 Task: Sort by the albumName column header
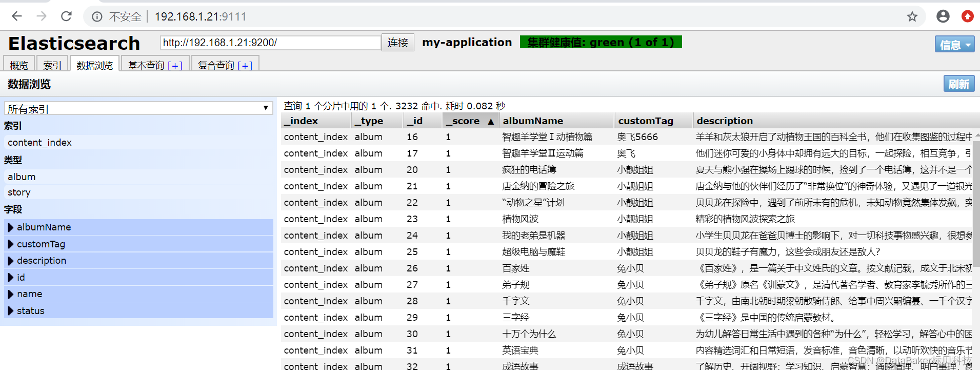(557, 121)
